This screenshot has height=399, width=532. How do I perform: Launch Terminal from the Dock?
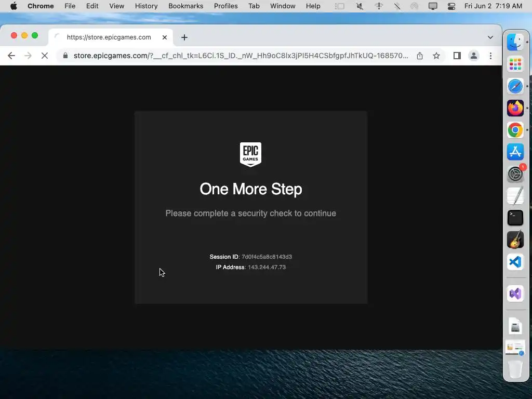(x=515, y=218)
